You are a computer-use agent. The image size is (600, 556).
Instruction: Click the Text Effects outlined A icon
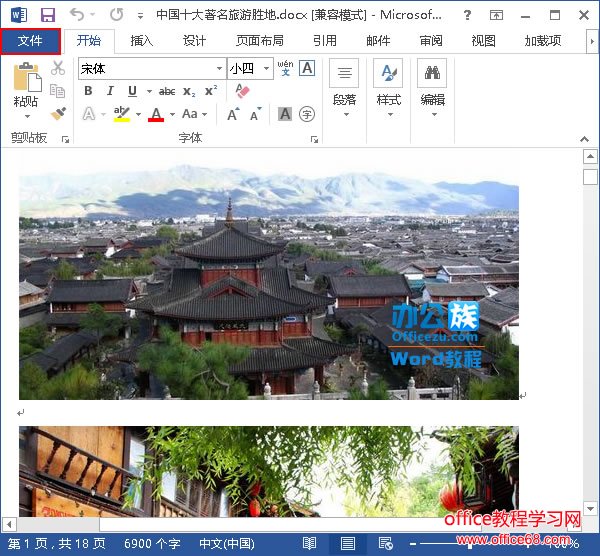(x=89, y=114)
